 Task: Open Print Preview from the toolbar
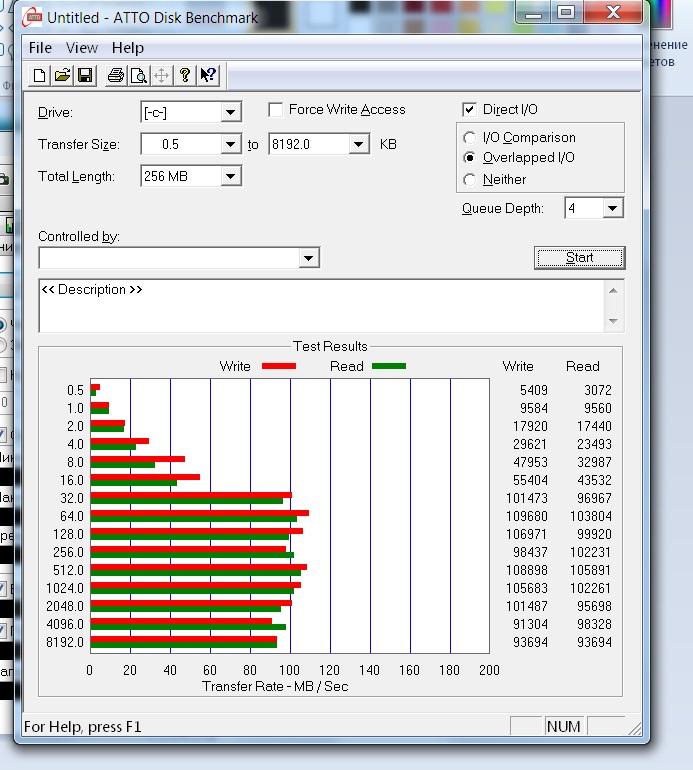pyautogui.click(x=139, y=75)
